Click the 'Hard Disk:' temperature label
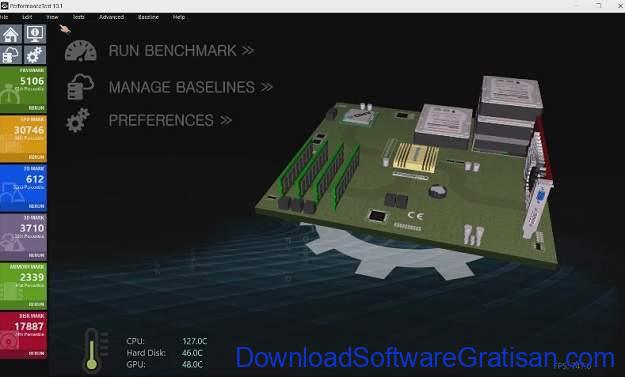Viewport: 625px width, 377px height. (146, 353)
